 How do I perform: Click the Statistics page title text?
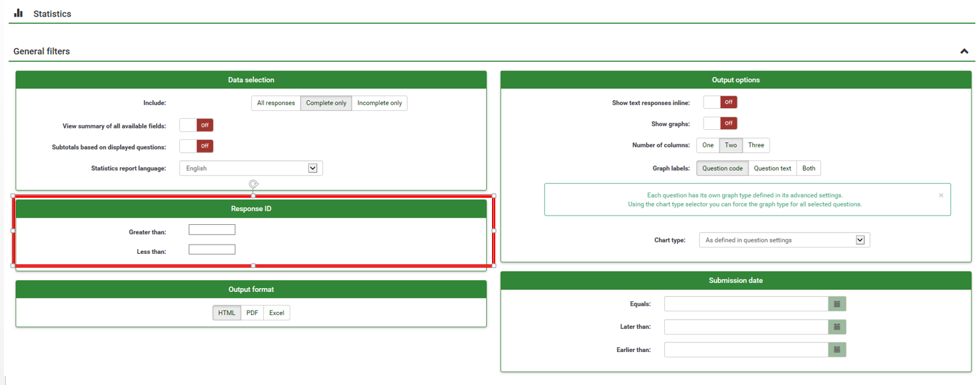click(52, 13)
